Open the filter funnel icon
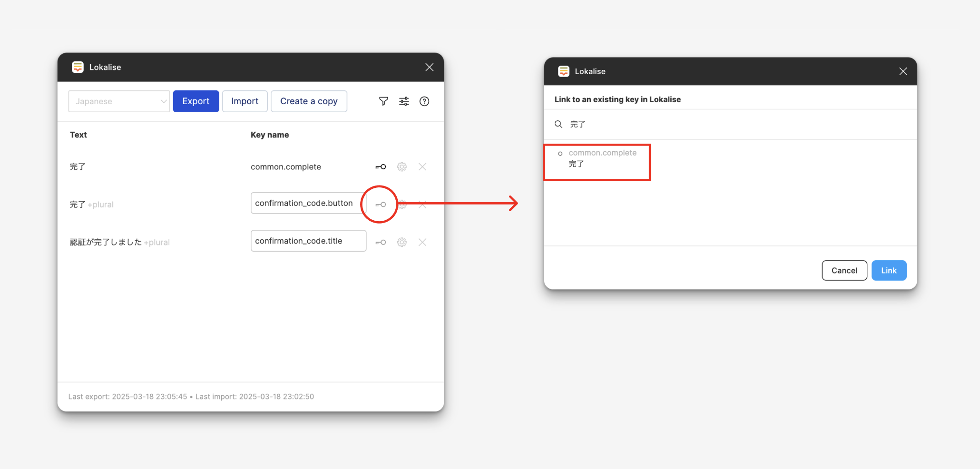The width and height of the screenshot is (980, 469). 383,101
